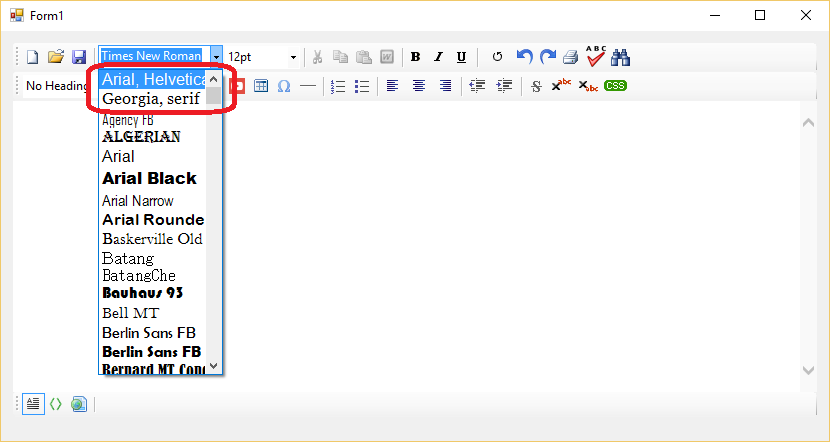Select the Arial Rounded font entry
Viewport: 830px width, 442px height.
[154, 220]
